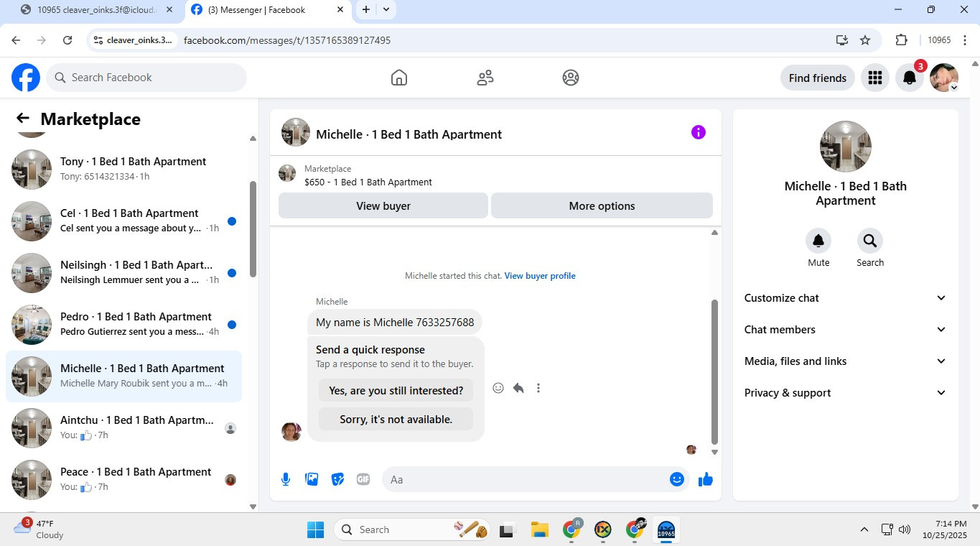Send quick response "Yes, are you still interested?"
This screenshot has height=546, width=980.
[x=396, y=391]
